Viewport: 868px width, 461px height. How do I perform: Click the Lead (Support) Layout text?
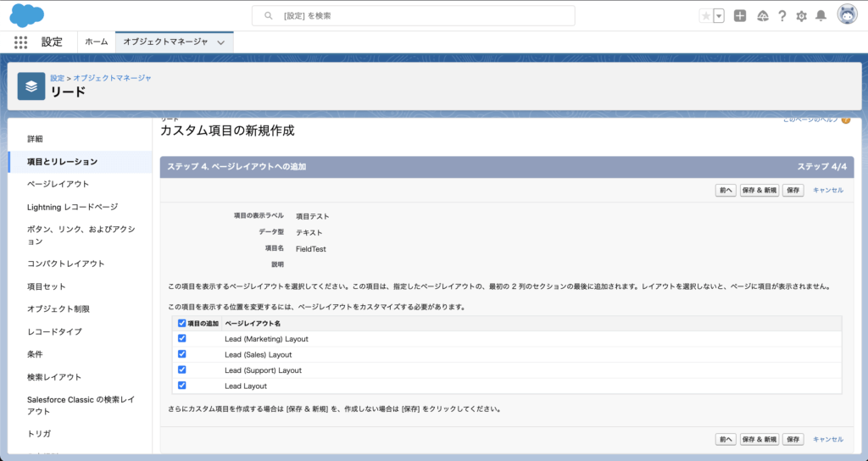coord(263,370)
